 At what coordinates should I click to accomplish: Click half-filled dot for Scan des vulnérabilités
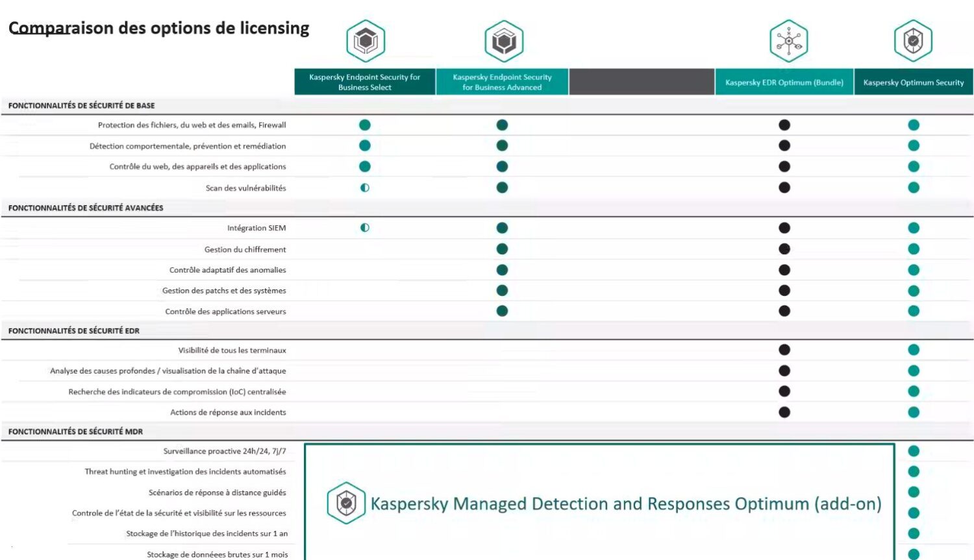365,188
